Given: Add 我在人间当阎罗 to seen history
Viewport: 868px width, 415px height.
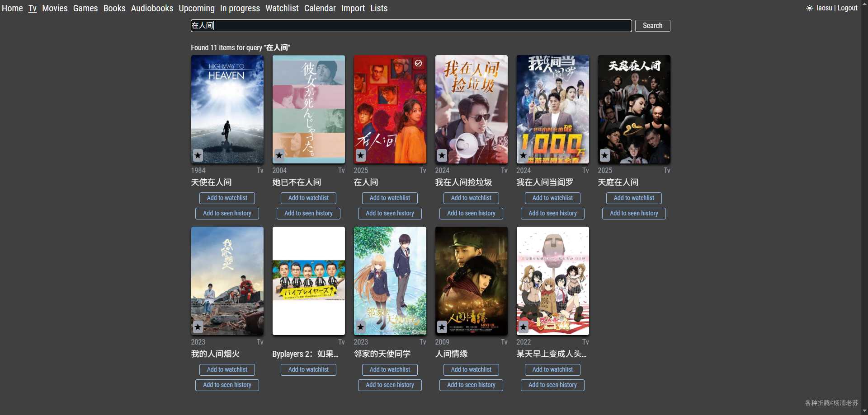Looking at the screenshot, I should (552, 214).
